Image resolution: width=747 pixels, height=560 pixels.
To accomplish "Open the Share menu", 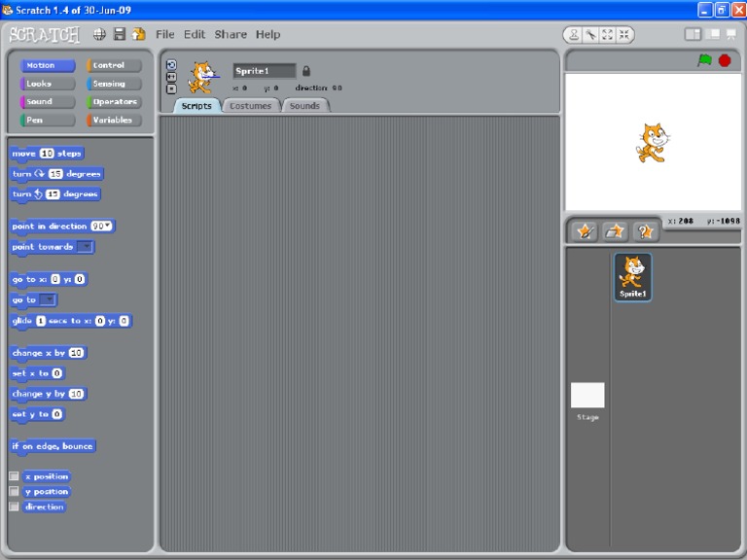I will tap(231, 34).
